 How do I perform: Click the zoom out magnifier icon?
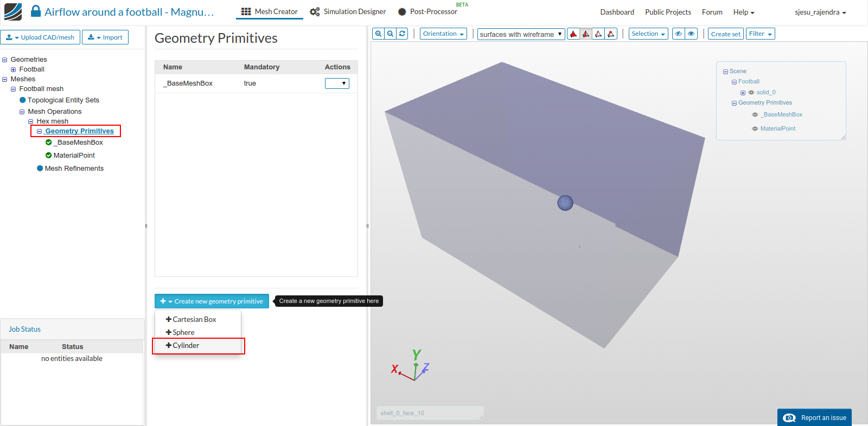click(390, 34)
